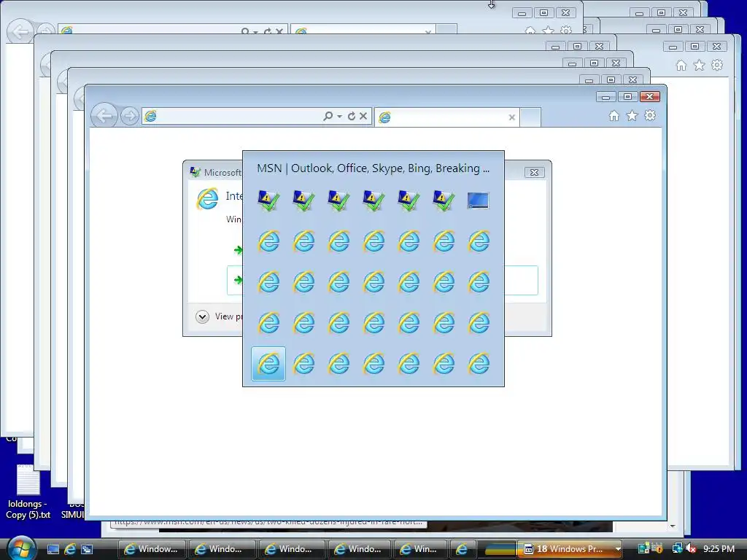This screenshot has height=560, width=747.
Task: Open the 18 Windows Pr... taskbar group
Action: point(569,549)
